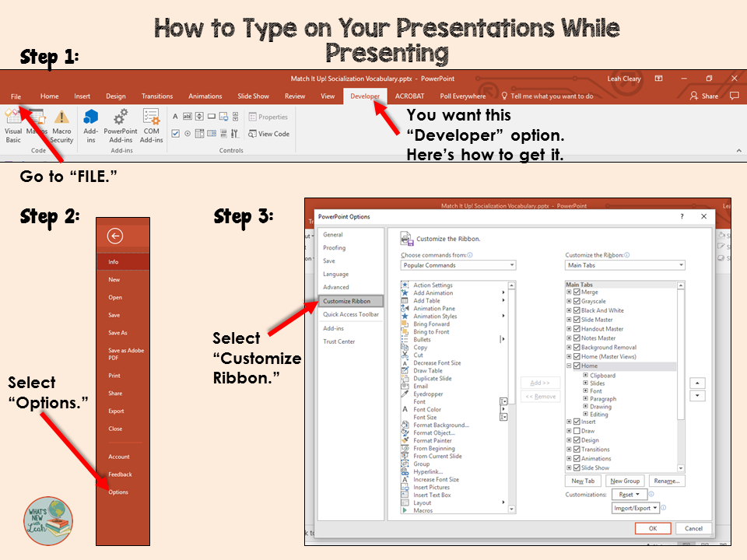Click the New Tab button
This screenshot has width=747, height=560.
pyautogui.click(x=582, y=481)
